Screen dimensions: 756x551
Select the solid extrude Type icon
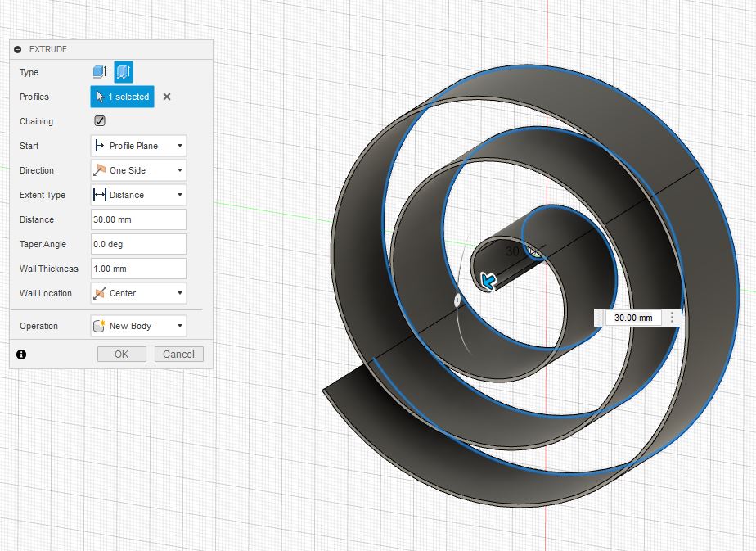100,72
